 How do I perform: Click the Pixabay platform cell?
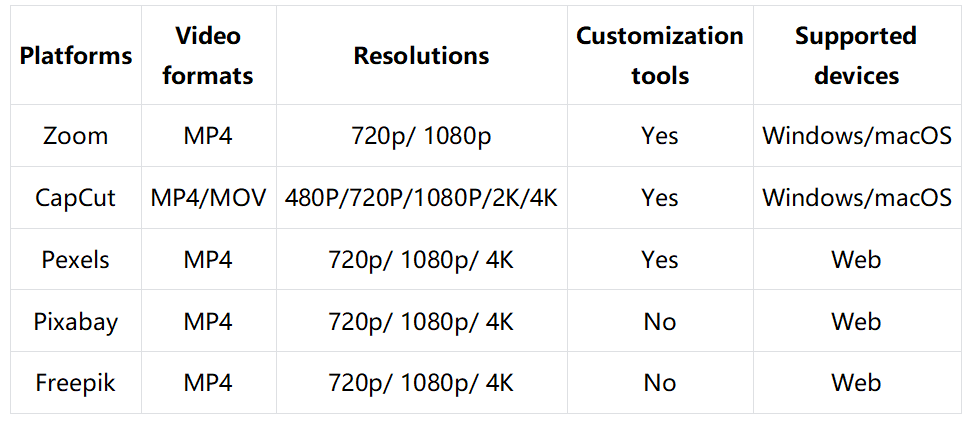pos(76,321)
